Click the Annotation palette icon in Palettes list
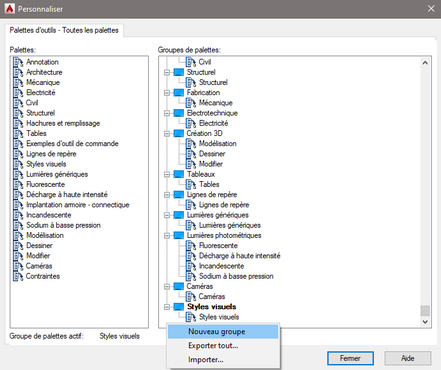 click(18, 62)
